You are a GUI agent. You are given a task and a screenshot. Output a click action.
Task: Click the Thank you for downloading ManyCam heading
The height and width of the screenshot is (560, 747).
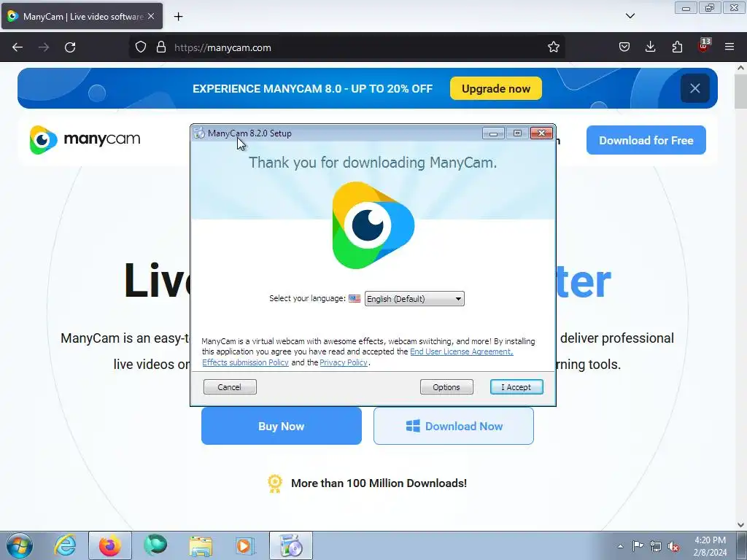[x=373, y=163]
